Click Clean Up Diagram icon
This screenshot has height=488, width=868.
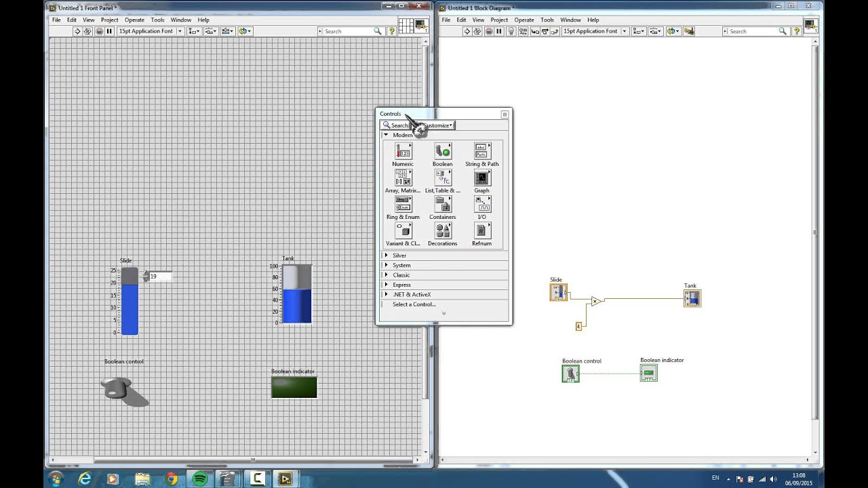[690, 31]
